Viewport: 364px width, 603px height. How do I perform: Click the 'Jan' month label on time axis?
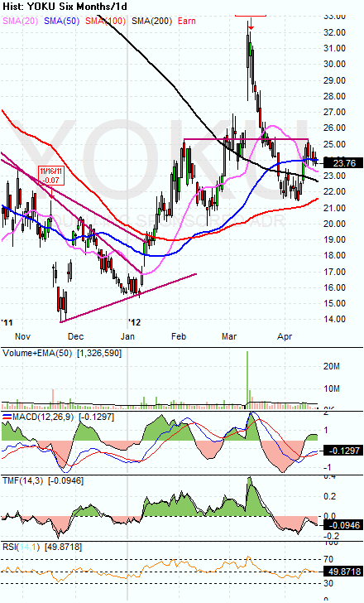pyautogui.click(x=127, y=336)
